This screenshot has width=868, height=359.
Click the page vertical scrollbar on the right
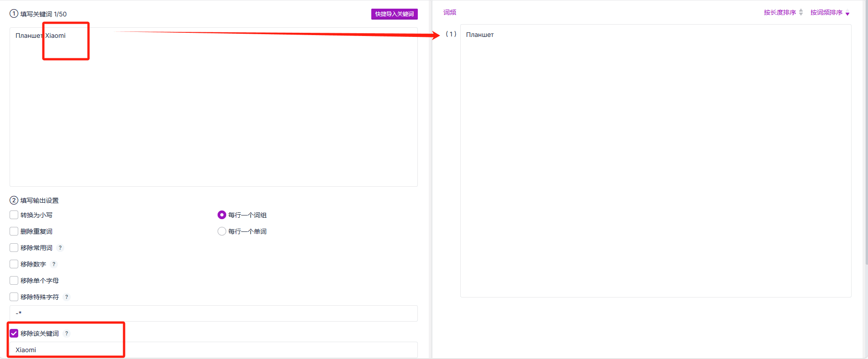(866, 132)
